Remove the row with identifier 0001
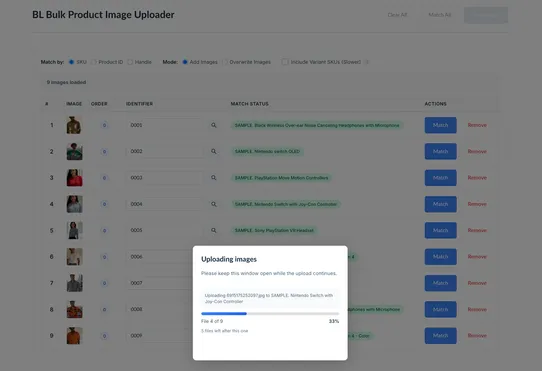 tap(477, 125)
